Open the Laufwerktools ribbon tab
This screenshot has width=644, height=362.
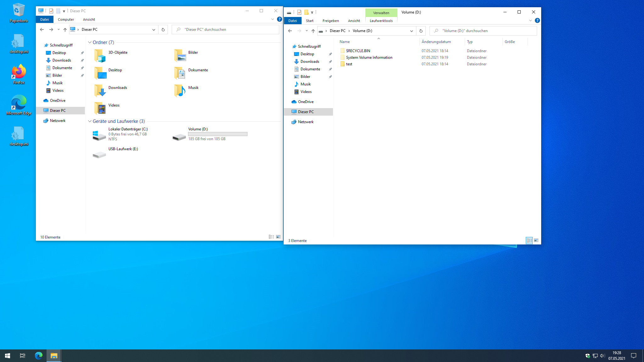381,21
